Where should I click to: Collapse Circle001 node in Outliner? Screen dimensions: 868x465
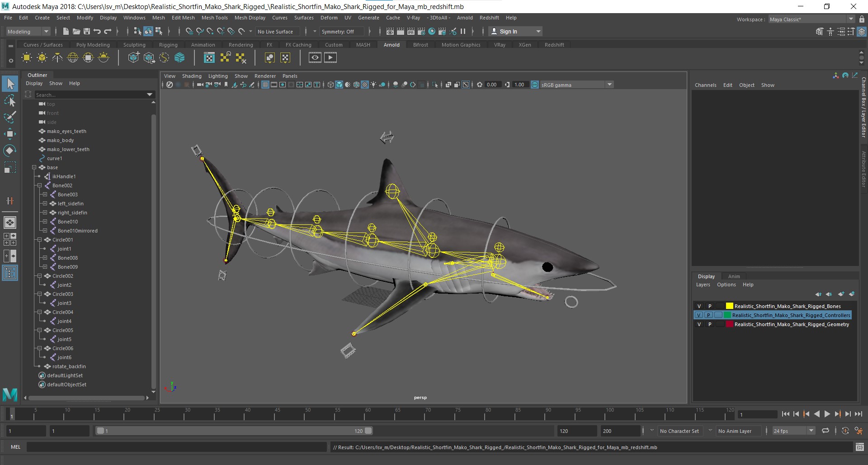click(x=39, y=240)
